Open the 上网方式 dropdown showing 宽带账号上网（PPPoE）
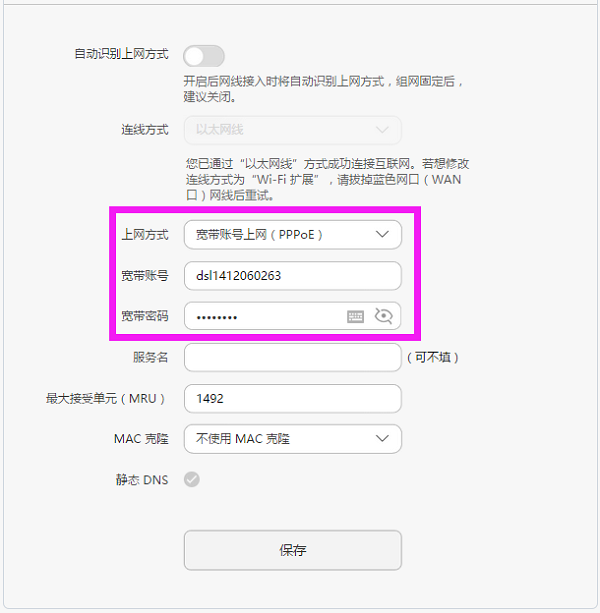The height and width of the screenshot is (613, 600). [292, 235]
